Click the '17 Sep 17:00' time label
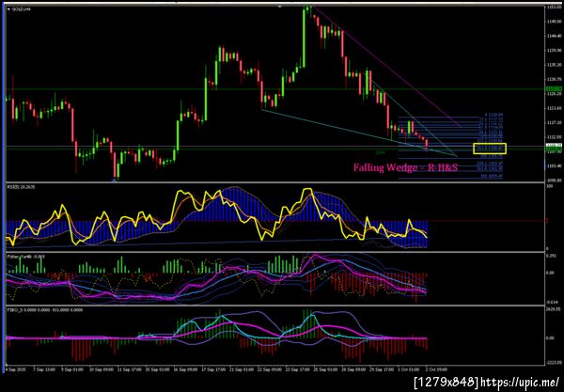The width and height of the screenshot is (564, 392). pos(214,369)
